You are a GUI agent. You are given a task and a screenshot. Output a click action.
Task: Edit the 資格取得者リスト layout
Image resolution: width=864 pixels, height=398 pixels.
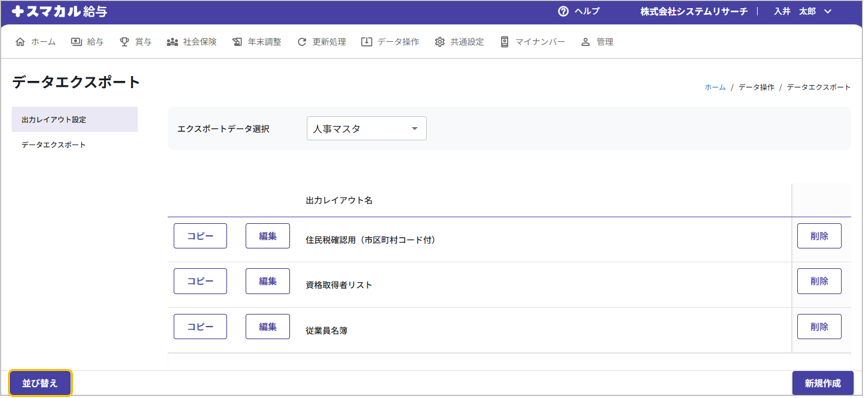268,281
